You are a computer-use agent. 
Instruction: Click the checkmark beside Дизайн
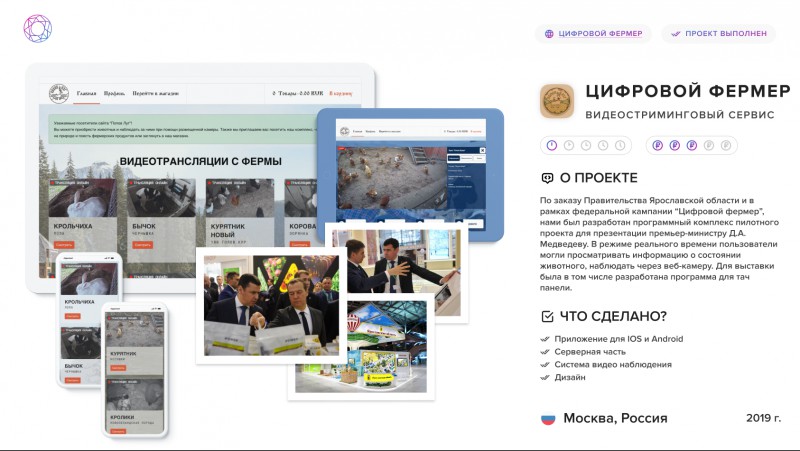pos(544,378)
